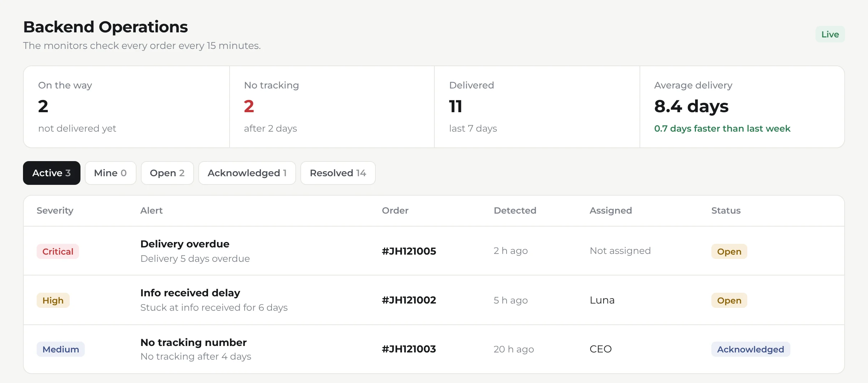Image resolution: width=868 pixels, height=383 pixels.
Task: Click the Delivered count 11
Action: (x=456, y=106)
